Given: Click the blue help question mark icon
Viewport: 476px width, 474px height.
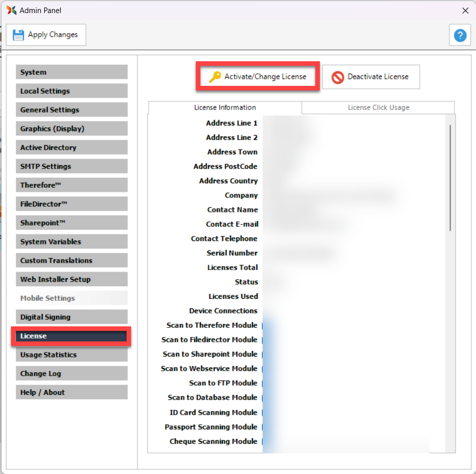Looking at the screenshot, I should 460,36.
